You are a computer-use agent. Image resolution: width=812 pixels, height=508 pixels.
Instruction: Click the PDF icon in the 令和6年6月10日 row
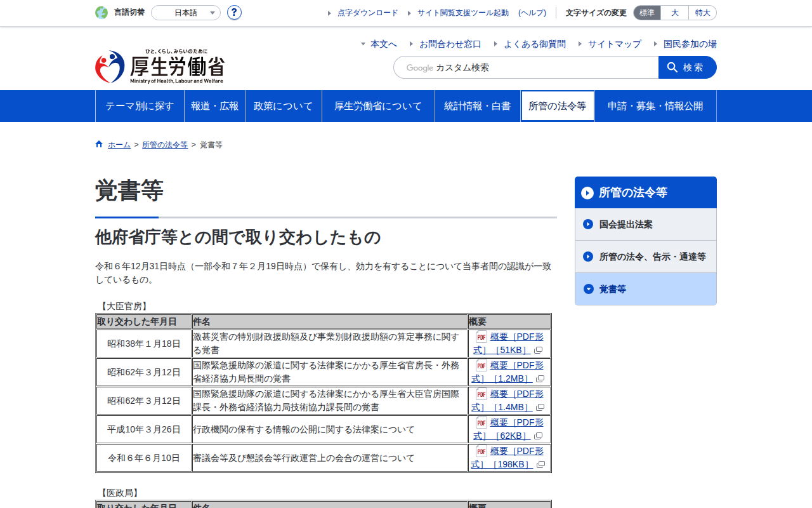tap(481, 451)
